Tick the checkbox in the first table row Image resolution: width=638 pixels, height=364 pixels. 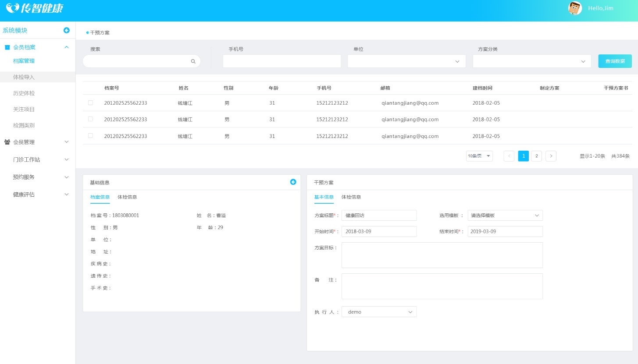coord(90,102)
